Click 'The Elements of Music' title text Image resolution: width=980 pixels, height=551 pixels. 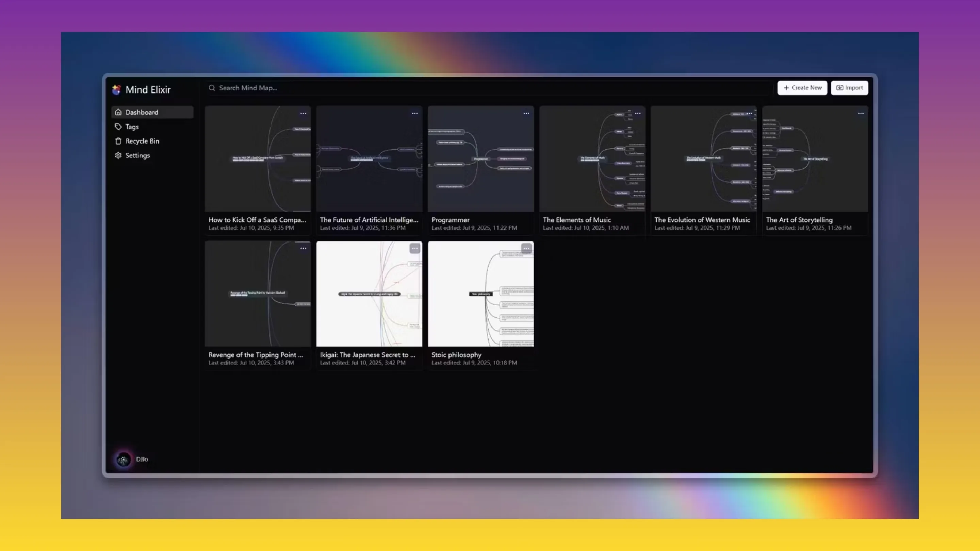(577, 220)
